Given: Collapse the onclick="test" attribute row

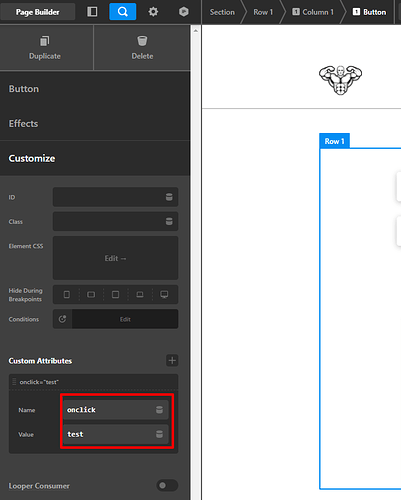Looking at the screenshot, I should [x=93, y=382].
